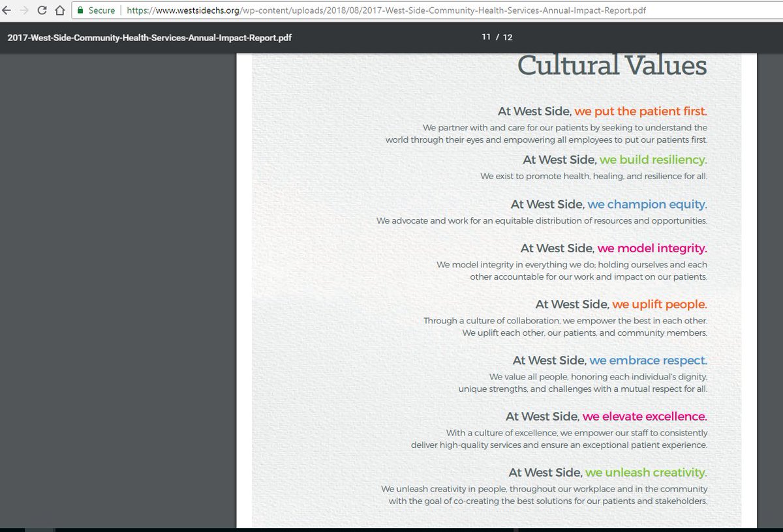The image size is (783, 532).
Task: Click line 'We partner with and care for our patients'
Action: point(565,128)
